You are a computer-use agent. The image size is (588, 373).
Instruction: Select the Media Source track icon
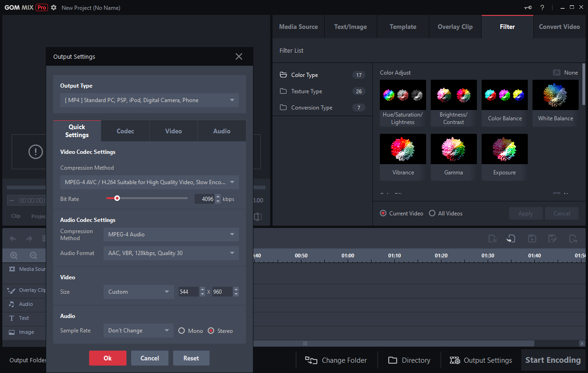[x=12, y=269]
